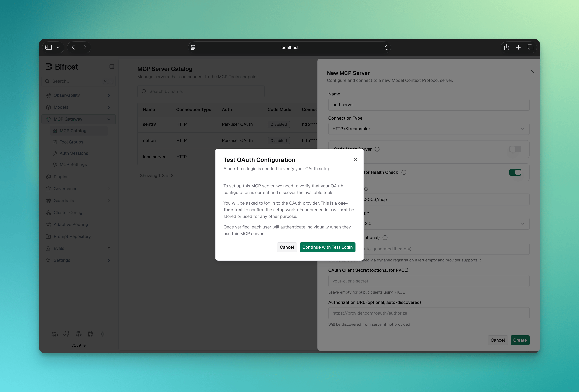
Task: Click the Search by name field
Action: (x=201, y=91)
